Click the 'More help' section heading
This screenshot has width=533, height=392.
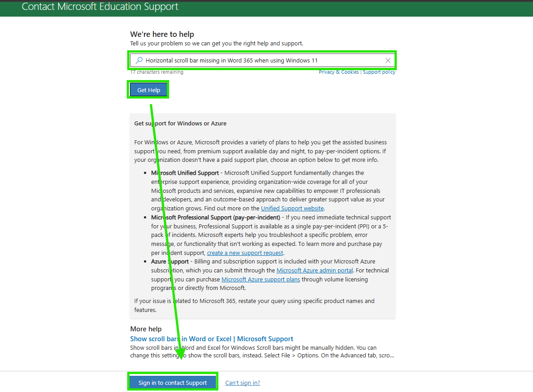coord(146,329)
